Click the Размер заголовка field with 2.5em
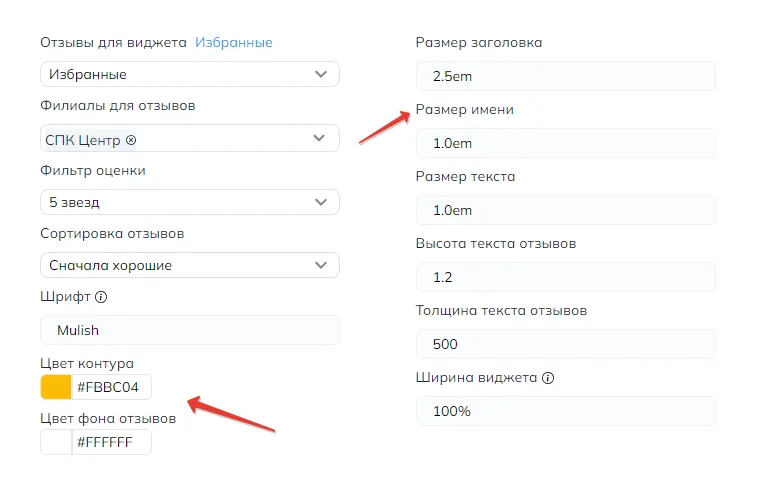 pyautogui.click(x=566, y=76)
